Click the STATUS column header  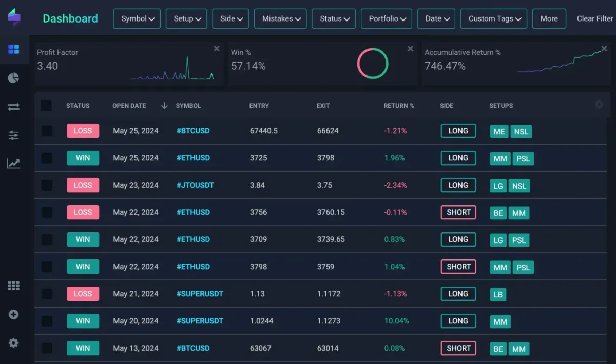pos(78,106)
